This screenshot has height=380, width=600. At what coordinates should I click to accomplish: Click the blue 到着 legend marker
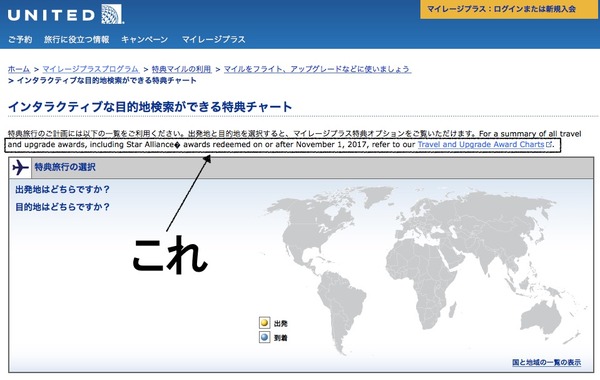pyautogui.click(x=264, y=338)
